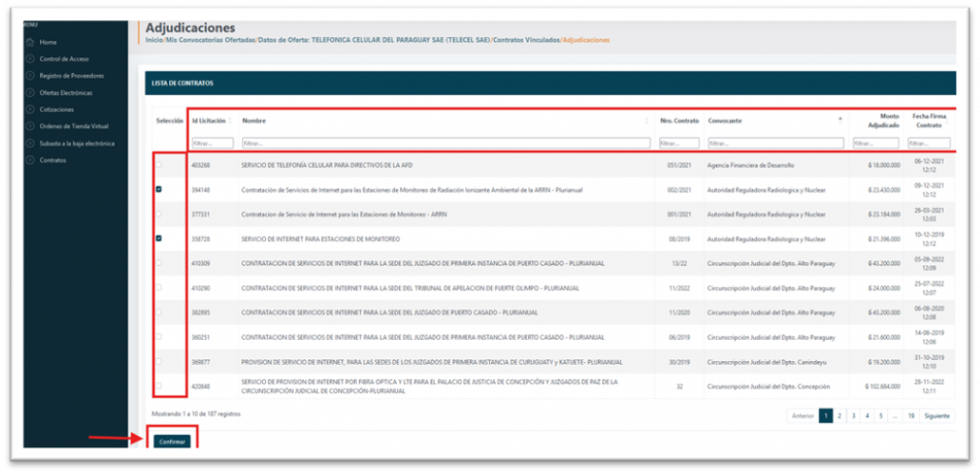Click contract number 051/2021 cell
Viewport: 980px width, 474px height.
pyautogui.click(x=679, y=165)
